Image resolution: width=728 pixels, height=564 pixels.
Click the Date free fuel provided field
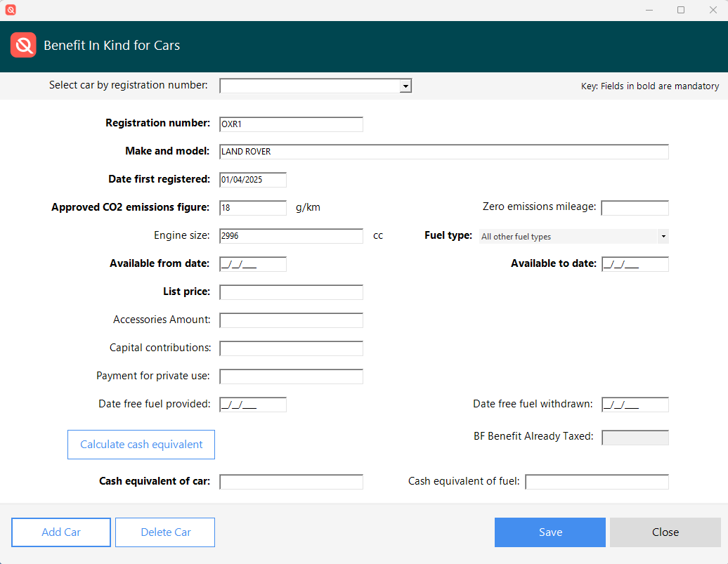click(253, 405)
